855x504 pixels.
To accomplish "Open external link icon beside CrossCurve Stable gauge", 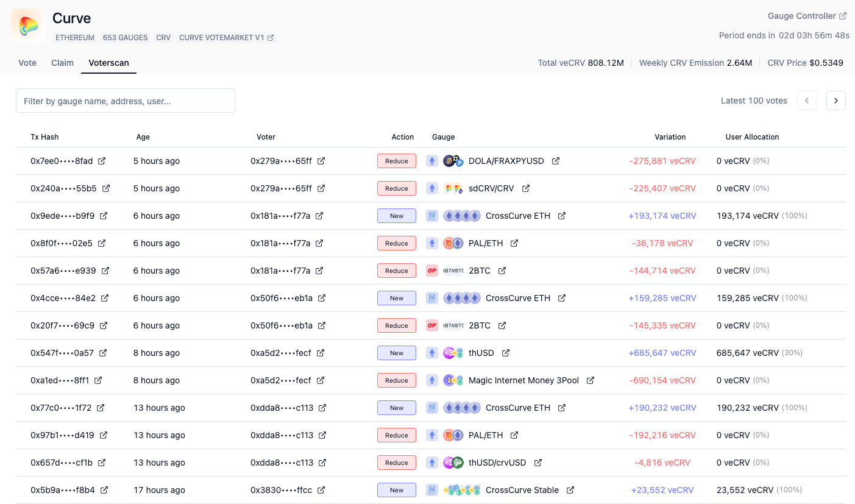I will tap(570, 490).
